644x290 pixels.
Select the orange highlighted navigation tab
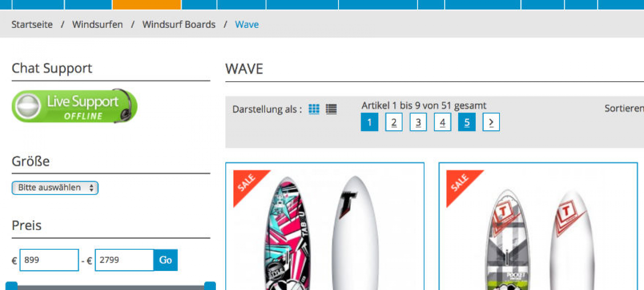tap(147, 4)
